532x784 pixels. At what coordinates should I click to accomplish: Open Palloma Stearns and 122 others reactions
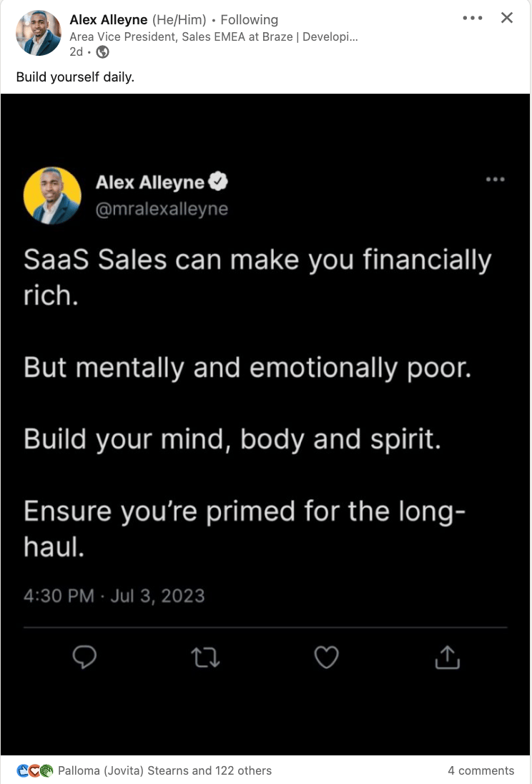click(x=164, y=770)
